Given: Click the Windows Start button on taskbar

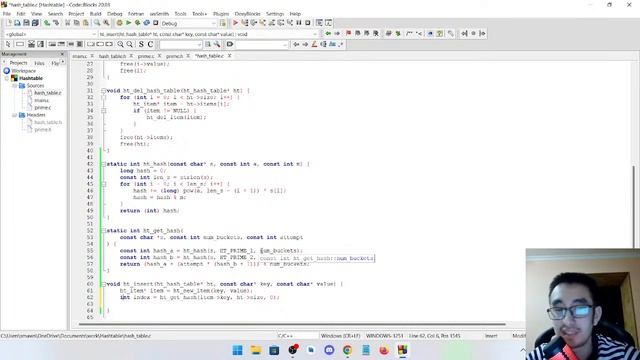Looking at the screenshot, I should click(x=237, y=350).
